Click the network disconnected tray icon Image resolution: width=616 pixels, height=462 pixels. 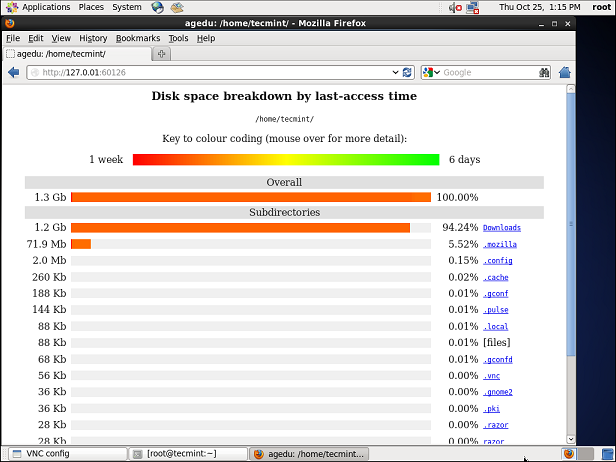click(472, 7)
